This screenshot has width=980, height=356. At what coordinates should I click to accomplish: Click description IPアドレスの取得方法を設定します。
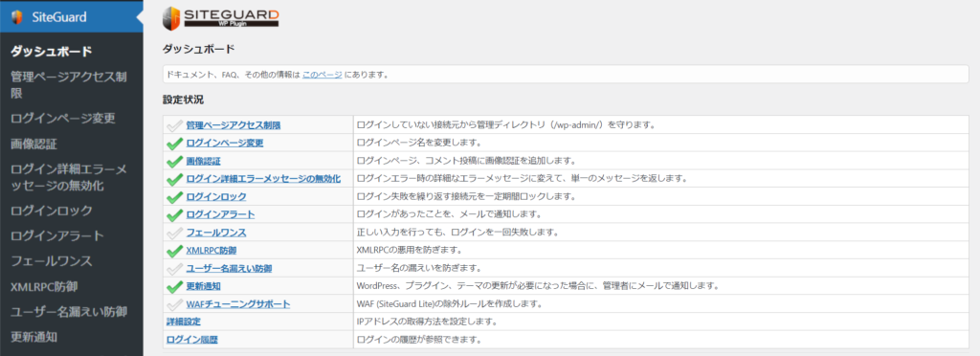pyautogui.click(x=427, y=323)
